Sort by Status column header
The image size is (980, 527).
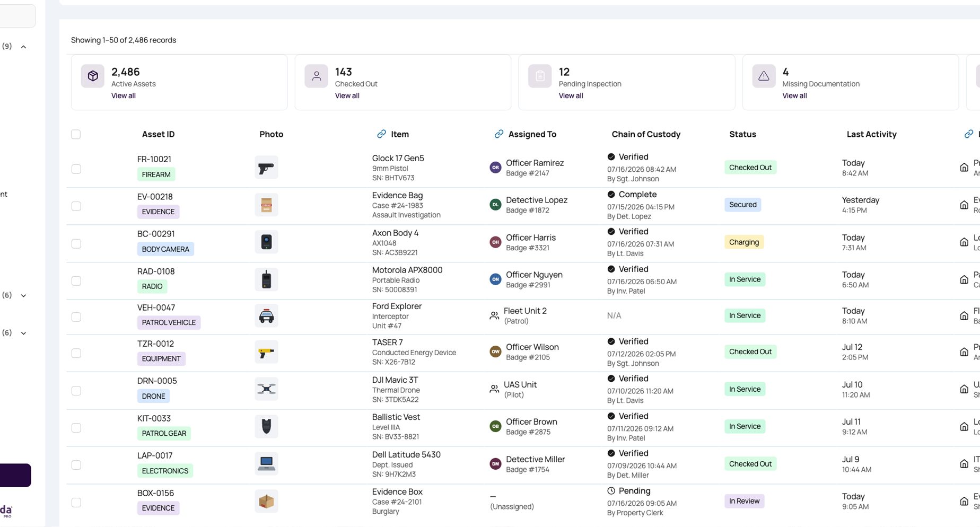742,134
